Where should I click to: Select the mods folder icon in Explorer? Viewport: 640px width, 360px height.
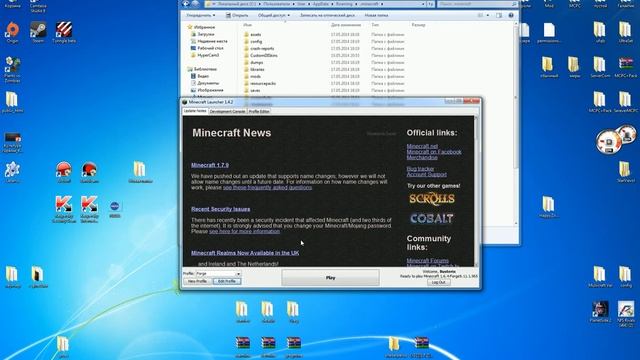(246, 76)
